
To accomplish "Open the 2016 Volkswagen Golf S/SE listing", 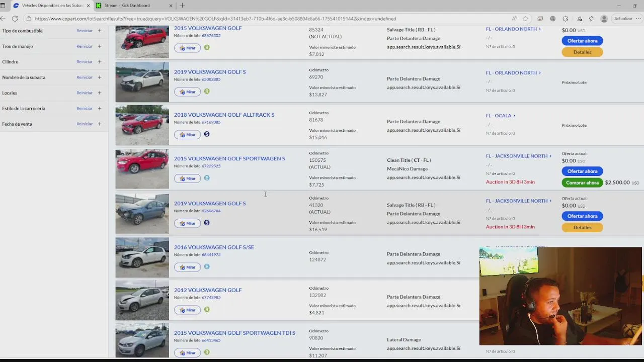I will [x=214, y=247].
